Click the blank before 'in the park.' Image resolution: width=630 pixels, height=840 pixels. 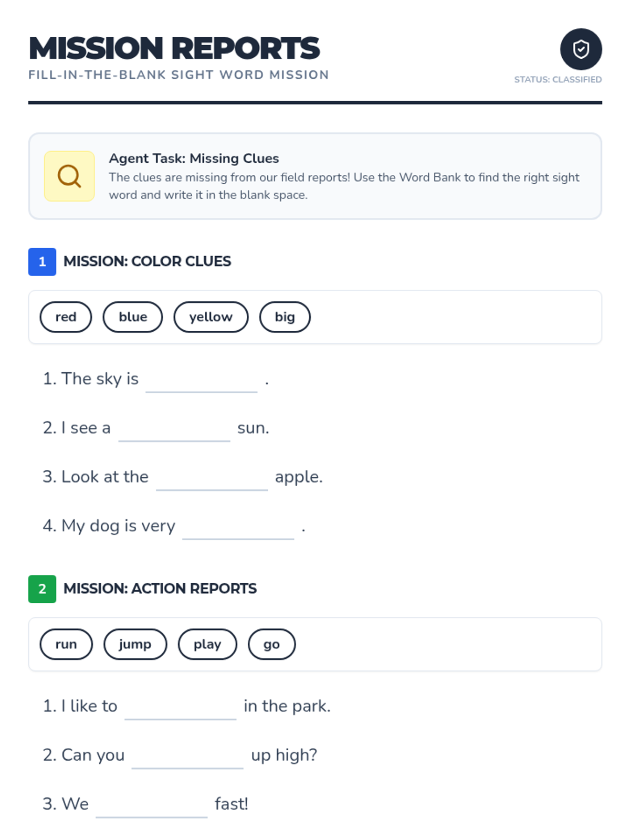coord(181,708)
